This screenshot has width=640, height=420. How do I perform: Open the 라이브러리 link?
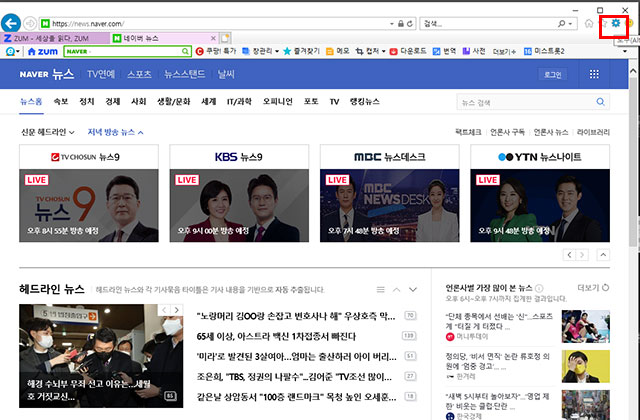click(593, 132)
